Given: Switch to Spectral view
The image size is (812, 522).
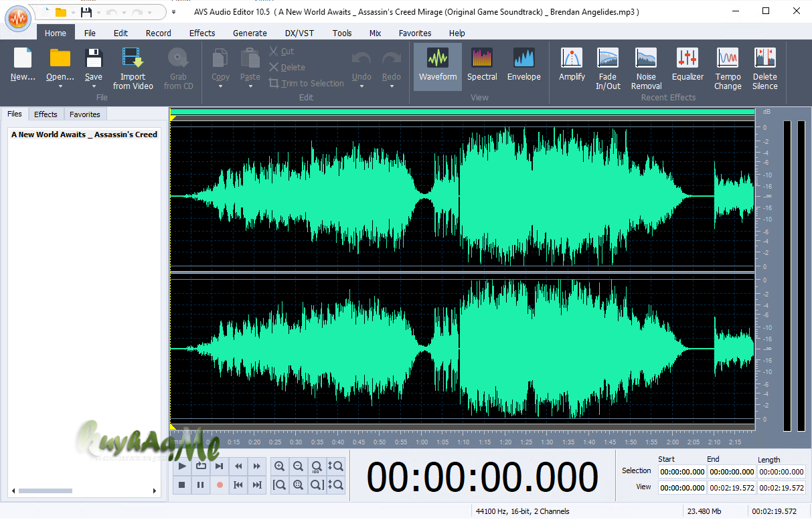Looking at the screenshot, I should [x=482, y=66].
